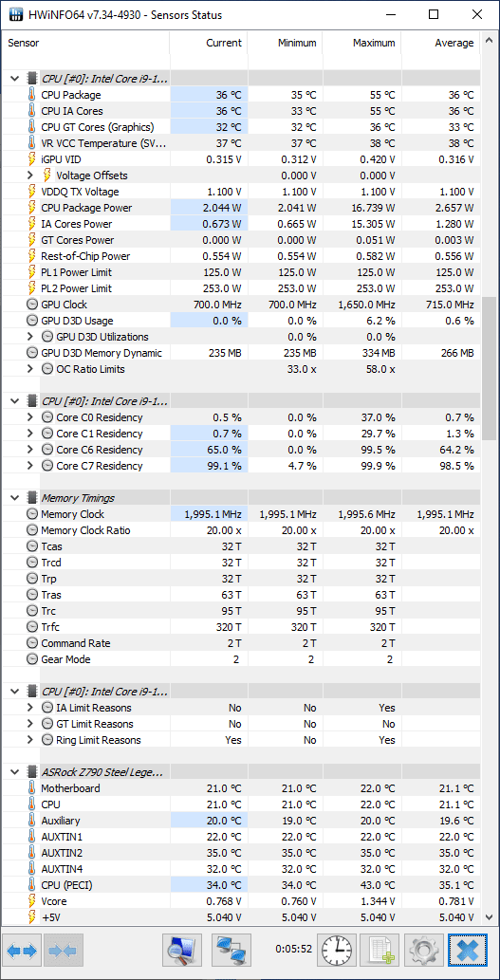Click the Current column header
Image resolution: width=500 pixels, height=980 pixels.
208,43
